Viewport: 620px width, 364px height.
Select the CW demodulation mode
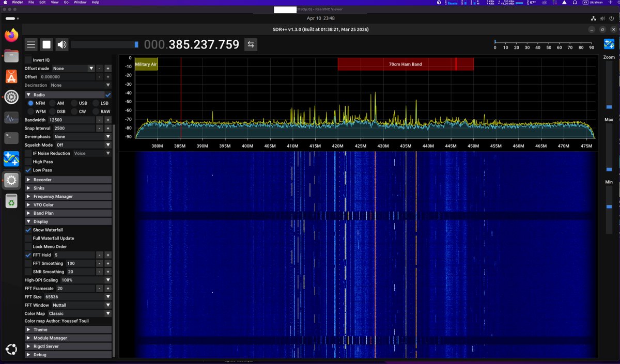coord(74,112)
